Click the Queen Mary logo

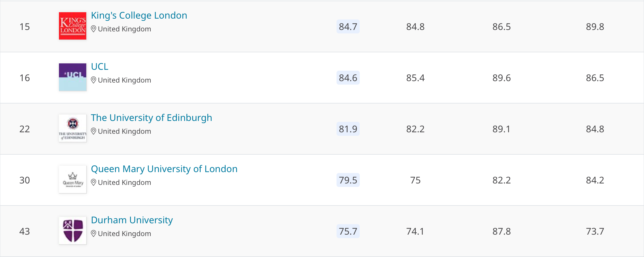point(73,179)
